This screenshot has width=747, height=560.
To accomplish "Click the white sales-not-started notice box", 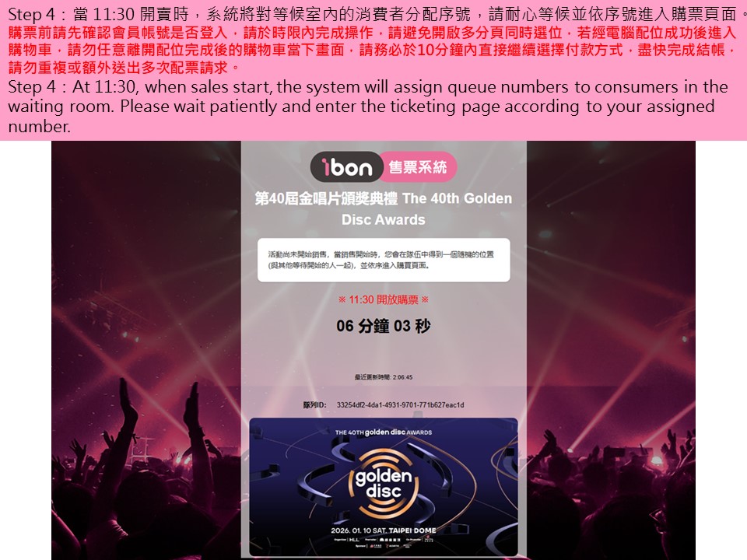I will [384, 260].
